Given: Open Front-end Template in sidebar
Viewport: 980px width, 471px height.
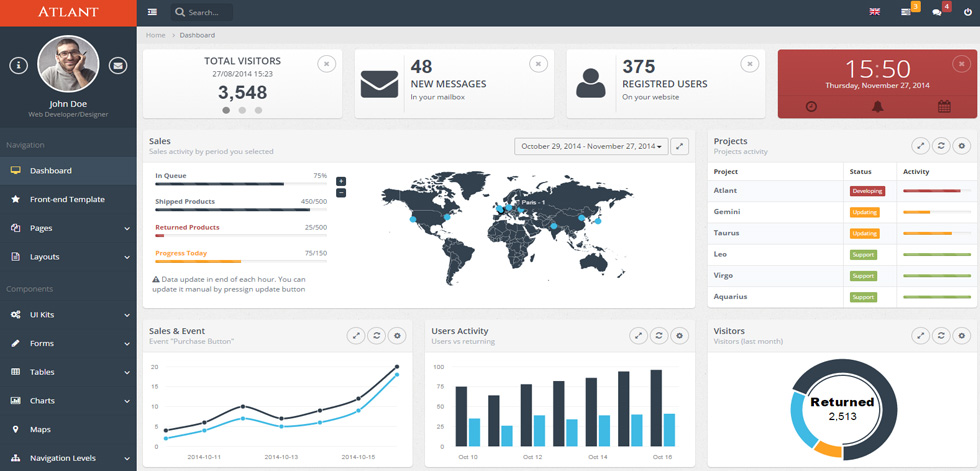Looking at the screenshot, I should tap(68, 199).
